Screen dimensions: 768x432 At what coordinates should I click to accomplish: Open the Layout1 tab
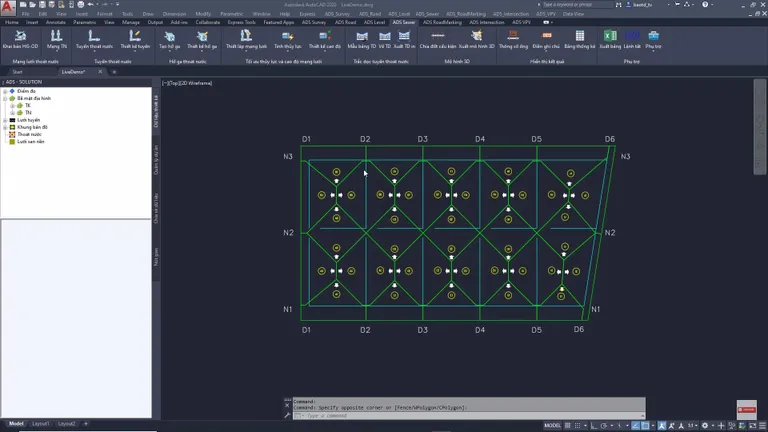[x=41, y=424]
